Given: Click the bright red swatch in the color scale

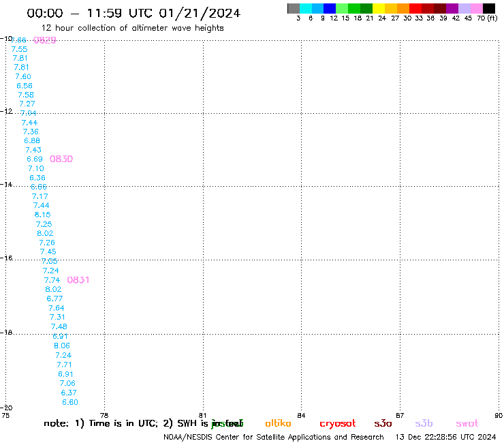Looking at the screenshot, I should [415, 8].
